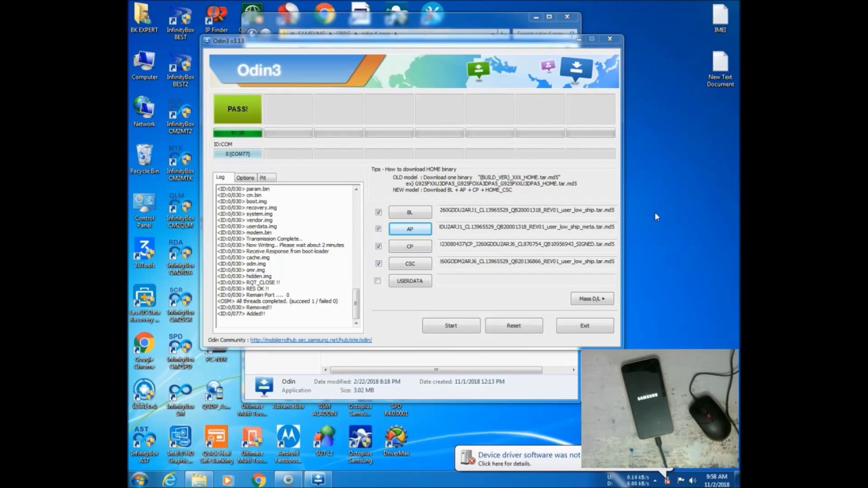Screen dimensions: 868x488
Task: Open the Control Panel desktop icon
Action: (144, 211)
